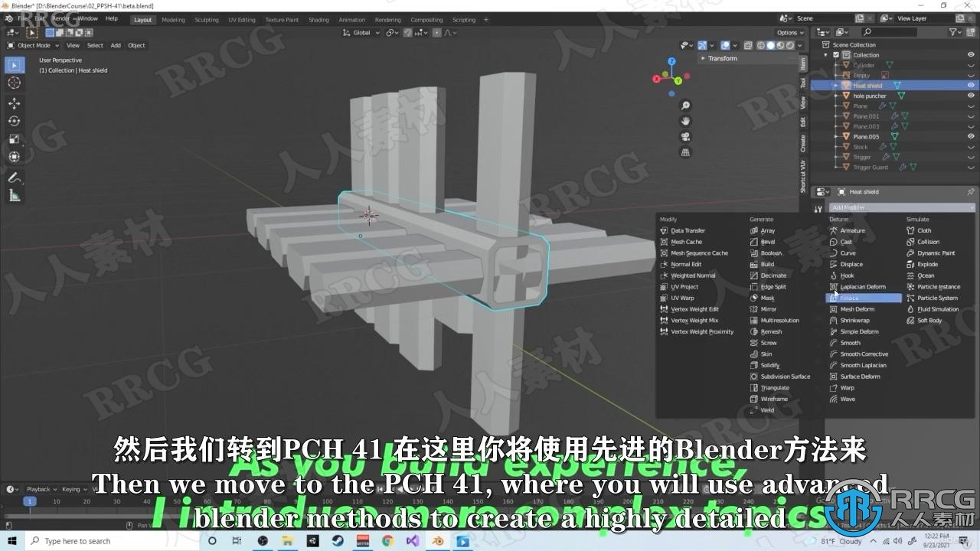Toggle viewport gizmos visibility
The width and height of the screenshot is (980, 551).
[702, 45]
